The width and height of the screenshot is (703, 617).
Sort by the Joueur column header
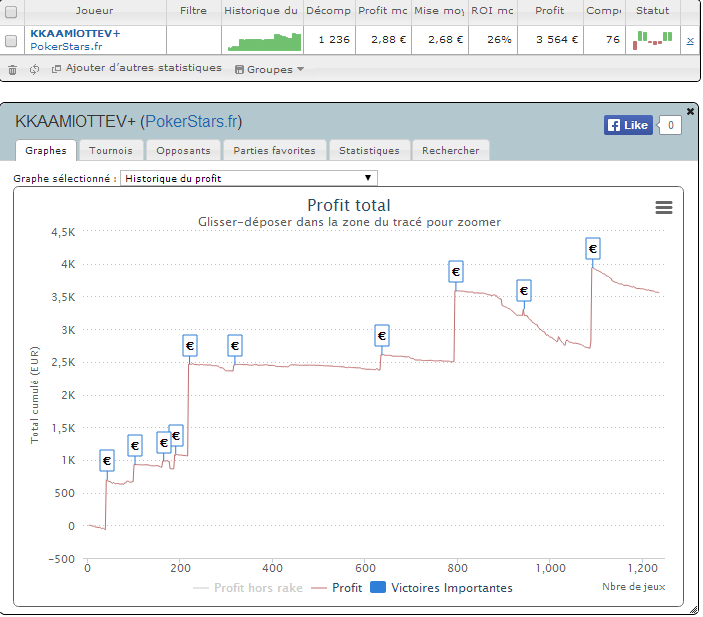pos(95,11)
